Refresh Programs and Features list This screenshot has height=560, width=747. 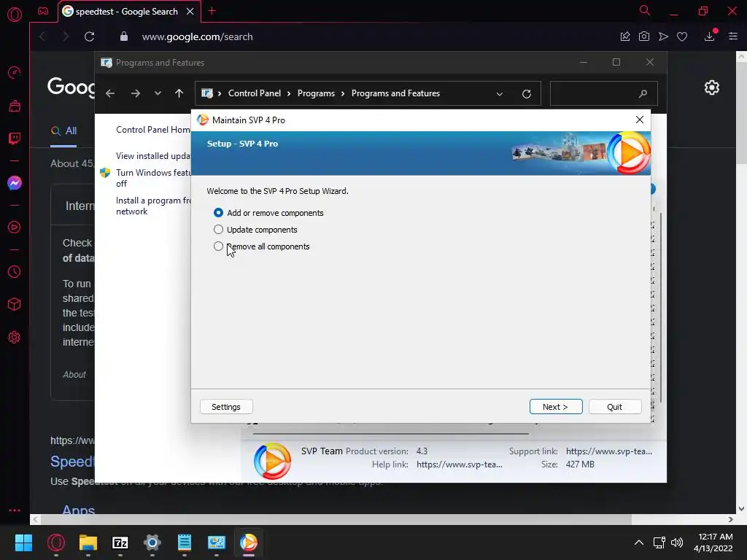[527, 94]
